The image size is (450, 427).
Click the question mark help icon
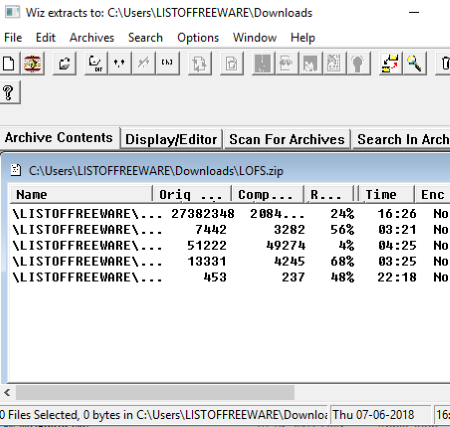coord(9,92)
